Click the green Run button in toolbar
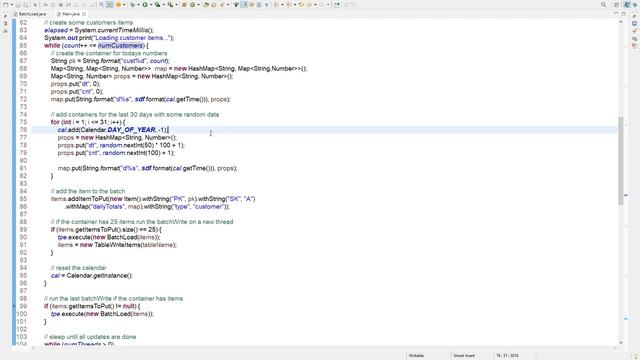Viewport: 640px width, 360px height. tap(145, 4)
